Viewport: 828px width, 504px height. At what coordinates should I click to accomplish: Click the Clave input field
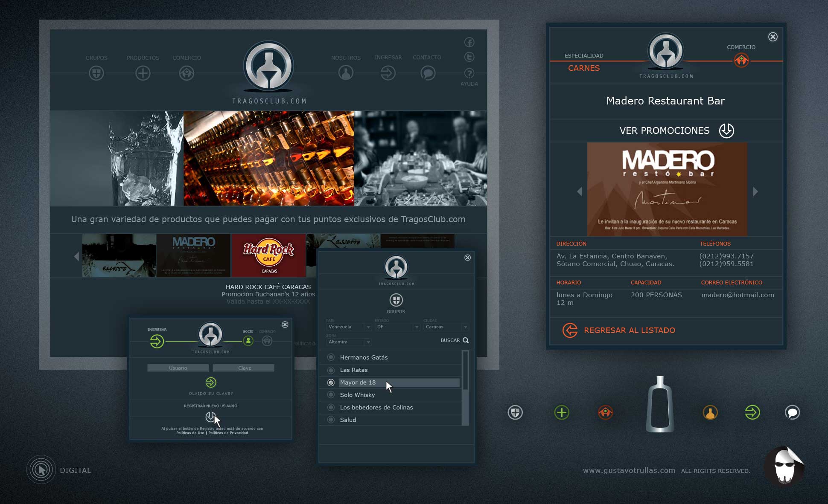pos(244,368)
